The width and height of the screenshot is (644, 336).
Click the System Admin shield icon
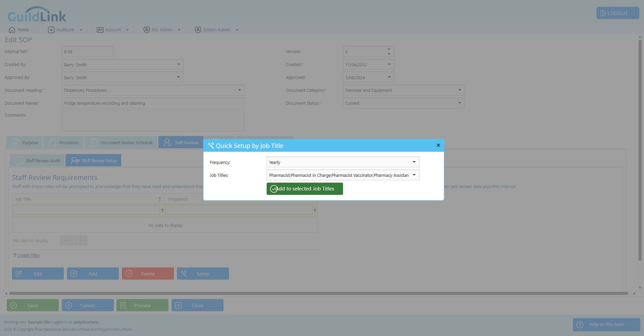coord(198,30)
